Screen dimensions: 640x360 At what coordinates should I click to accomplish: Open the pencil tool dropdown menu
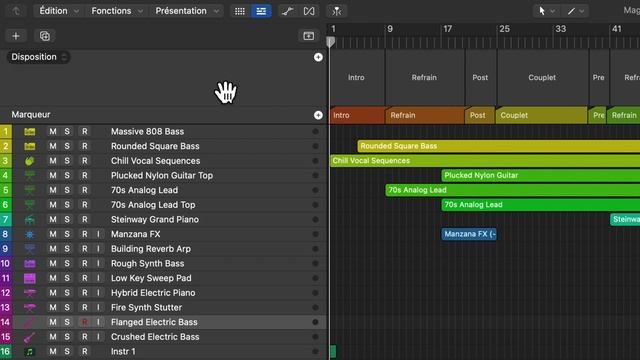point(576,11)
